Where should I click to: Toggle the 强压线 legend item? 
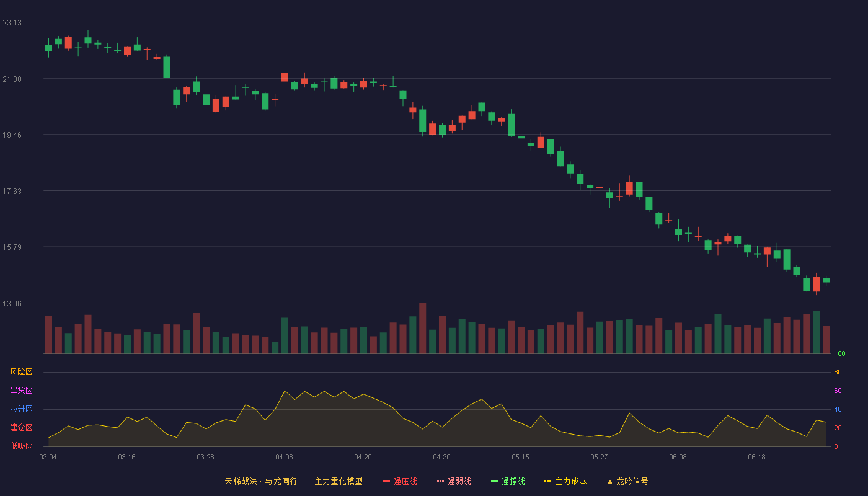400,481
